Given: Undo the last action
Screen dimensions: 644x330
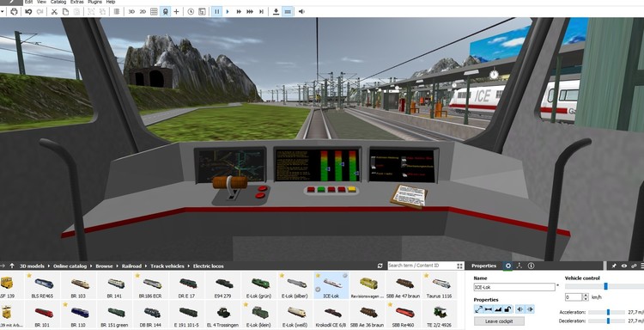Looking at the screenshot, I should point(28,11).
